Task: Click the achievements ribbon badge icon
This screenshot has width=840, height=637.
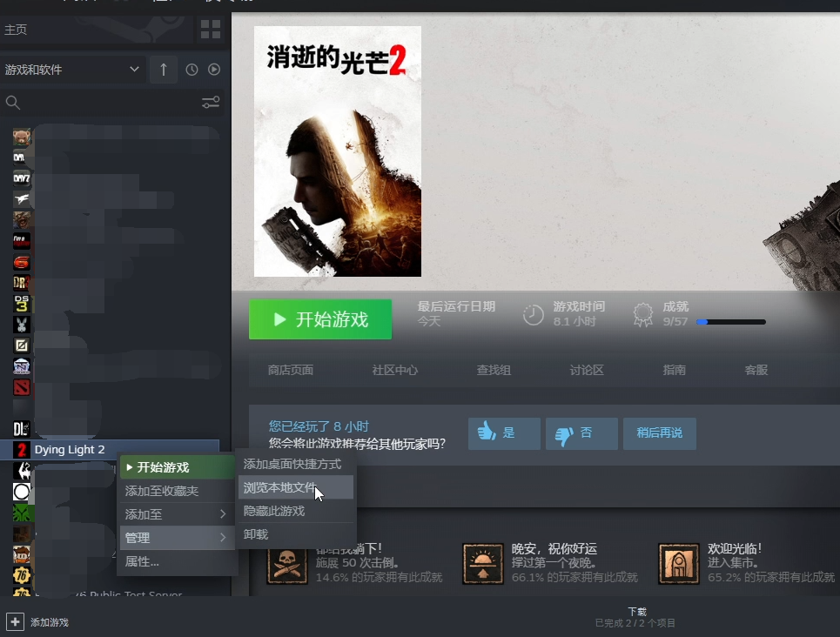Action: (643, 314)
